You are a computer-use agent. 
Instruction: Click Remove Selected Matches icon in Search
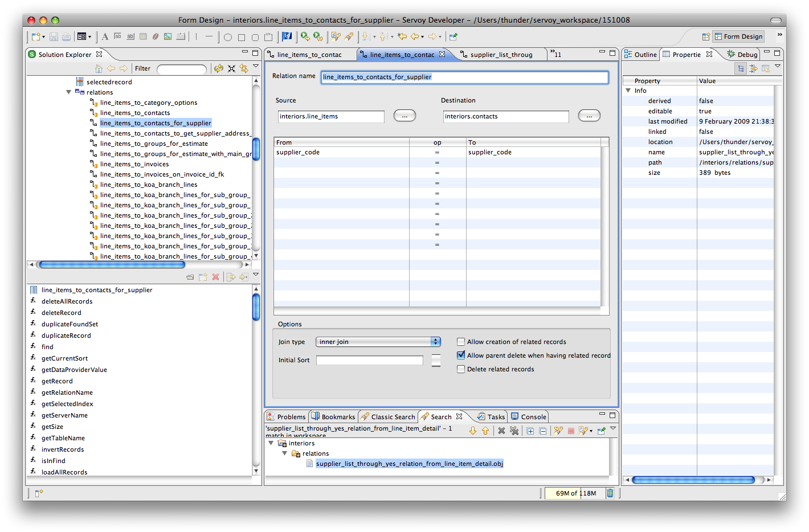501,431
